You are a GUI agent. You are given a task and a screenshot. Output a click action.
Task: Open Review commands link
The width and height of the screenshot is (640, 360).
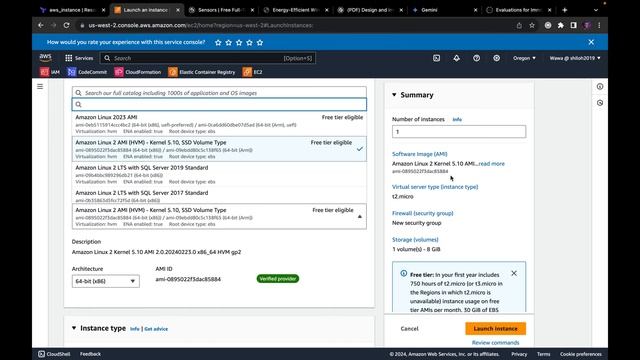(496, 342)
